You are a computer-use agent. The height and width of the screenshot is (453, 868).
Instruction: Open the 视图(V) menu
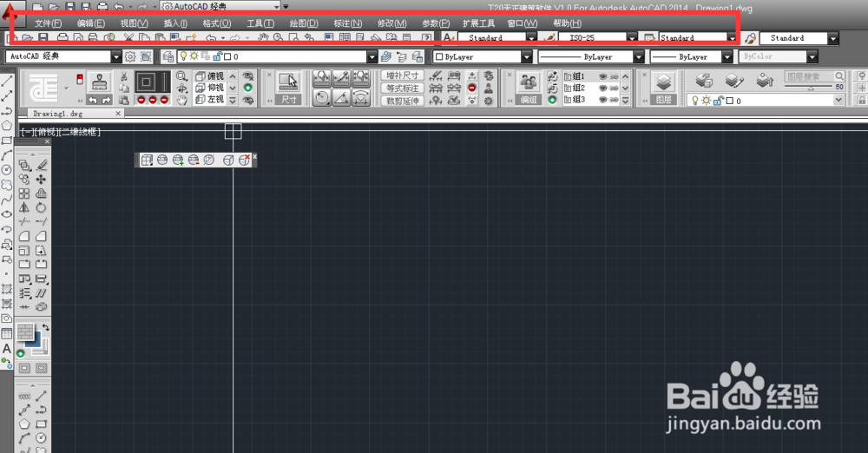click(134, 23)
